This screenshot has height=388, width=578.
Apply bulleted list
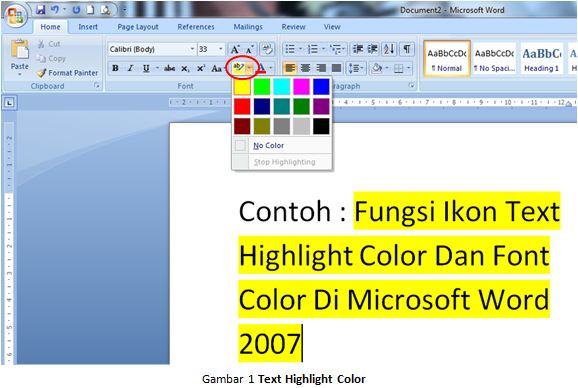coord(290,49)
